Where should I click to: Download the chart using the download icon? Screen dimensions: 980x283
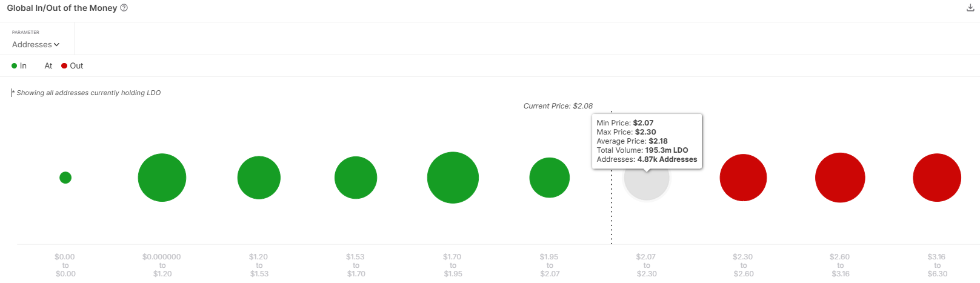coord(970,8)
